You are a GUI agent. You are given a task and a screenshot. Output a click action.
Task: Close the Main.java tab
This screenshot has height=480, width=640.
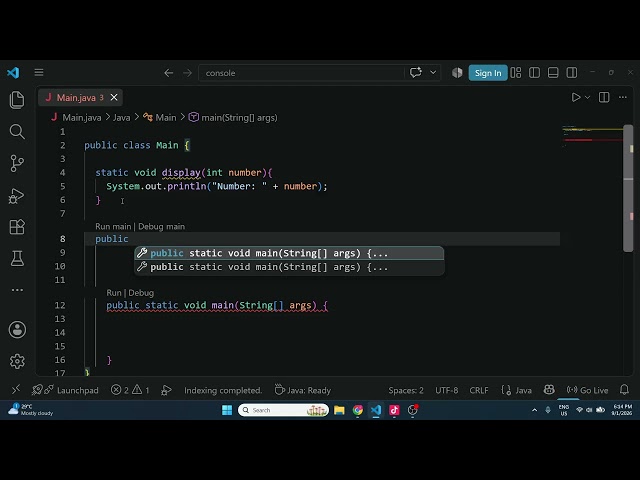pos(114,98)
